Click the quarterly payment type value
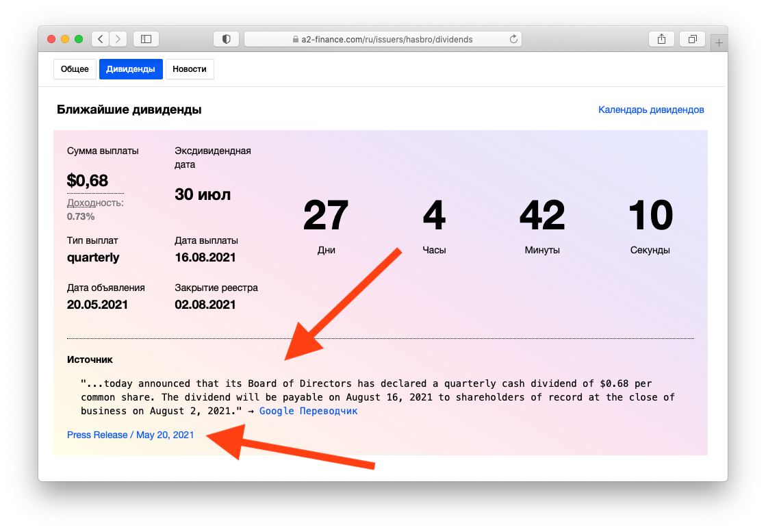This screenshot has height=532, width=766. [x=93, y=257]
